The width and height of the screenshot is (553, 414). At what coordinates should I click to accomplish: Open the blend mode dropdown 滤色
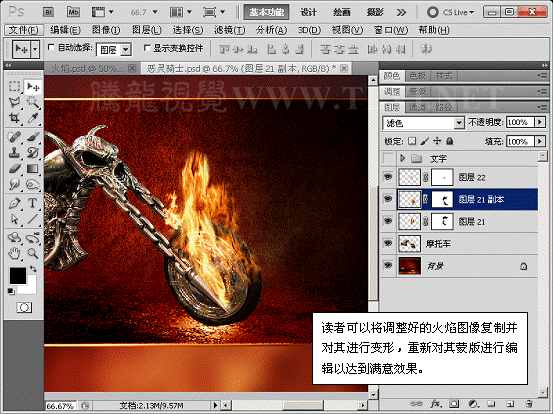coord(423,123)
